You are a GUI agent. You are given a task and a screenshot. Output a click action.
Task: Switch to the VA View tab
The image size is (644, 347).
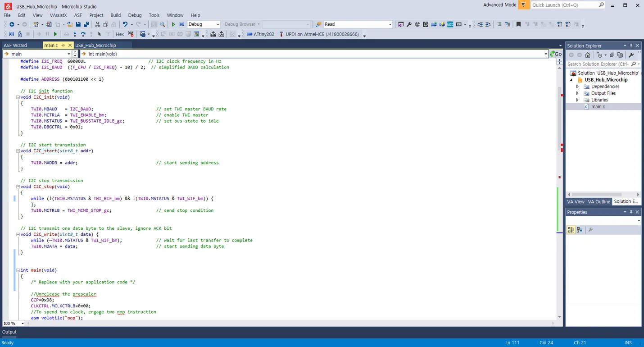pyautogui.click(x=576, y=201)
